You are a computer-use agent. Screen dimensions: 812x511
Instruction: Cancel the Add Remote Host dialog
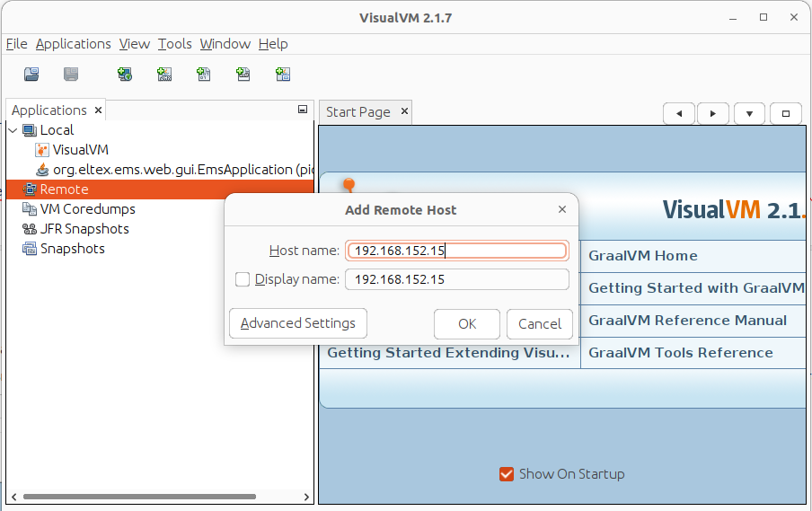(540, 324)
